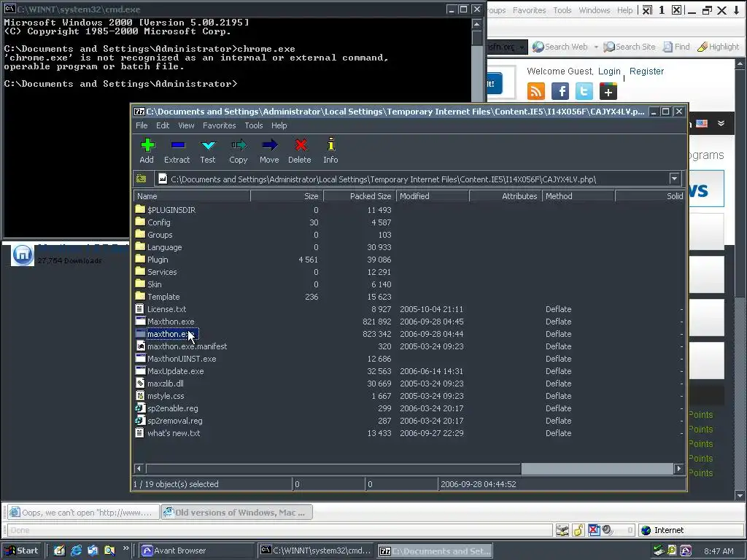This screenshot has height=560, width=747.
Task: Select the Config folder icon
Action: point(140,222)
